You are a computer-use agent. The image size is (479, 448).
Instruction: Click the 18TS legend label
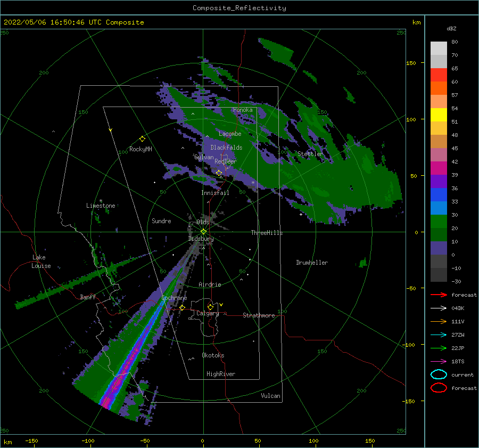(458, 362)
